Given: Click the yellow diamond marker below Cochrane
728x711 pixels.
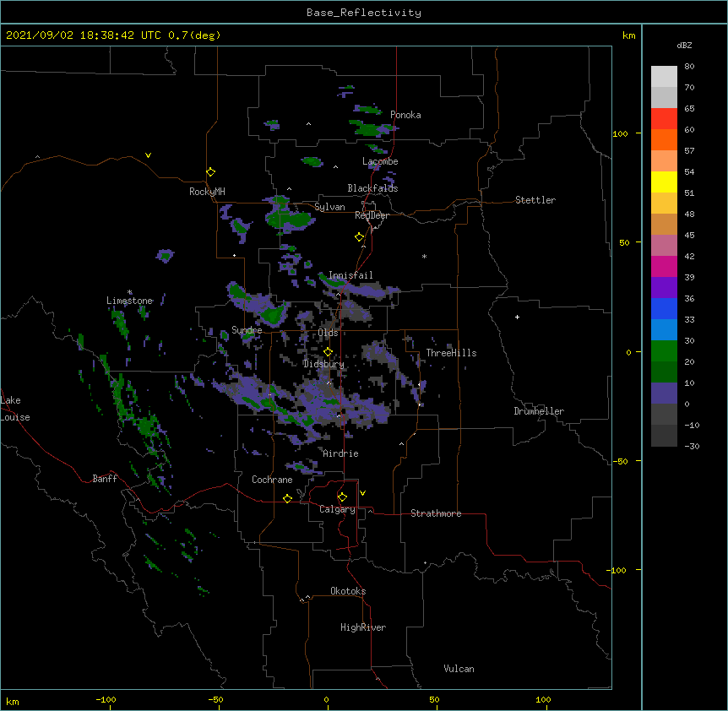Looking at the screenshot, I should [287, 498].
